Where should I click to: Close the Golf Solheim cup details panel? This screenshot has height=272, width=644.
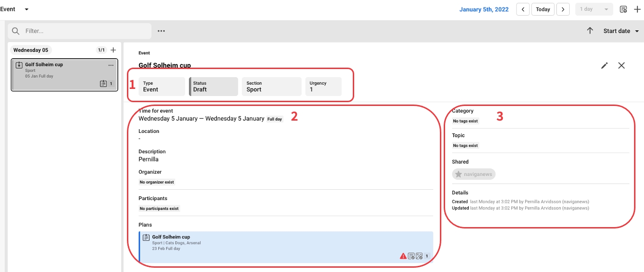pos(621,66)
